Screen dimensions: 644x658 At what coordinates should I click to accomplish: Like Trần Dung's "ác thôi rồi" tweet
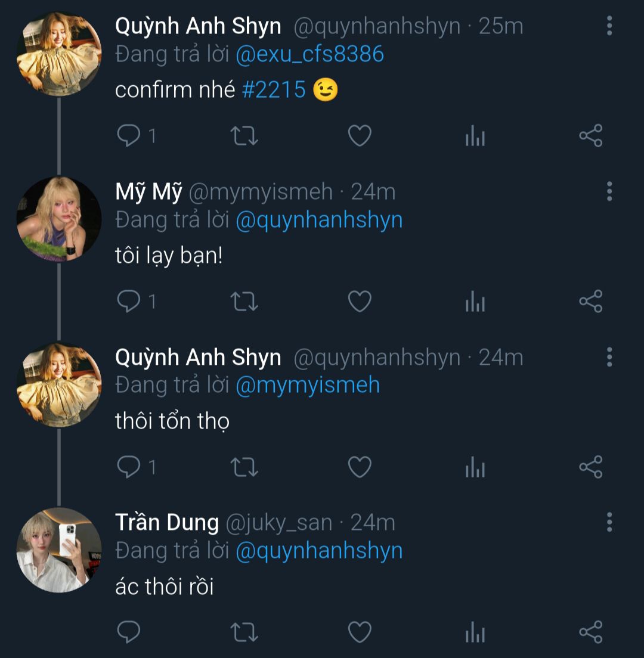tap(360, 632)
